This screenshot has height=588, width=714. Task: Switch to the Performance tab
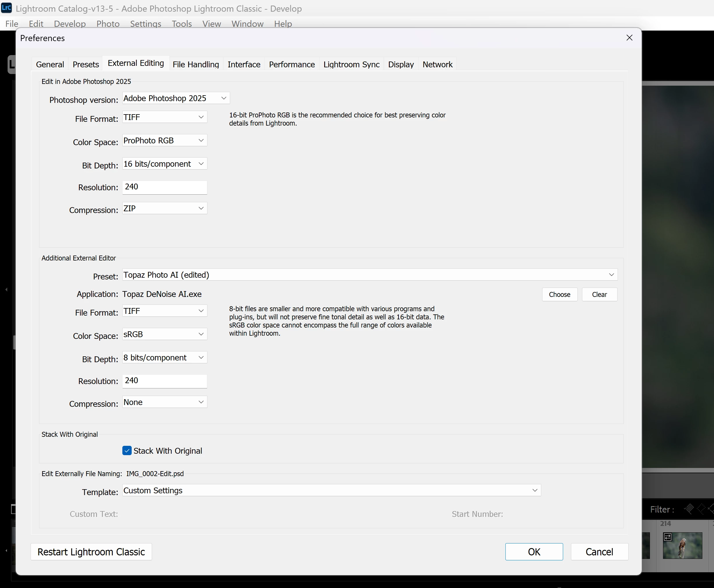[x=292, y=64]
